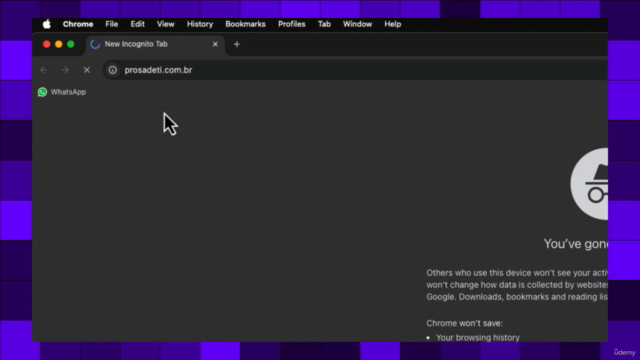Click the back navigation arrow

(44, 70)
